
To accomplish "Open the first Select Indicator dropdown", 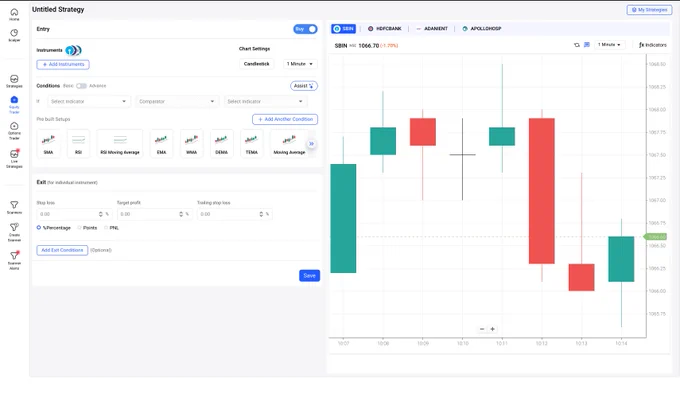I will [89, 101].
